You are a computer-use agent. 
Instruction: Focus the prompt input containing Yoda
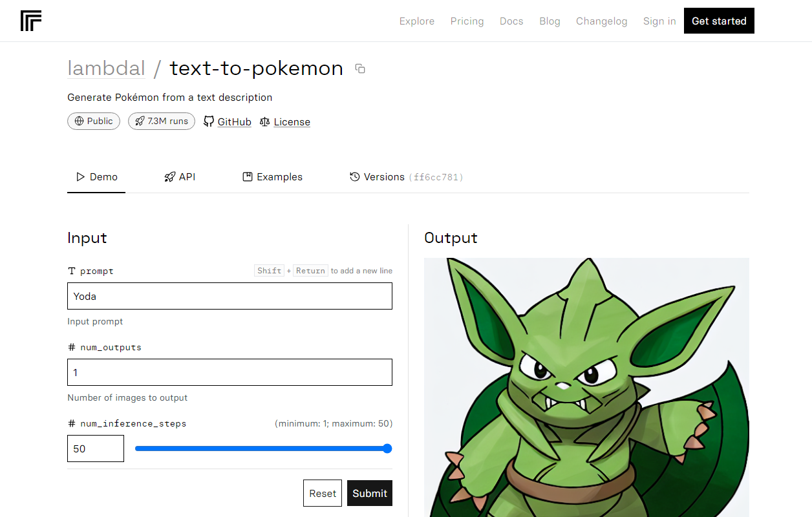click(230, 296)
